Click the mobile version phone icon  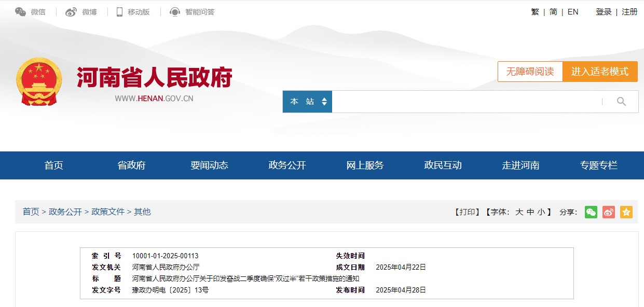120,12
